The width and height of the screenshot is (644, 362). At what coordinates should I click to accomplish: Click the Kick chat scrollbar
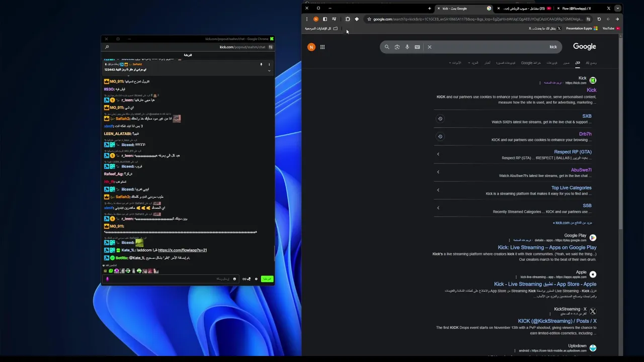[275, 254]
